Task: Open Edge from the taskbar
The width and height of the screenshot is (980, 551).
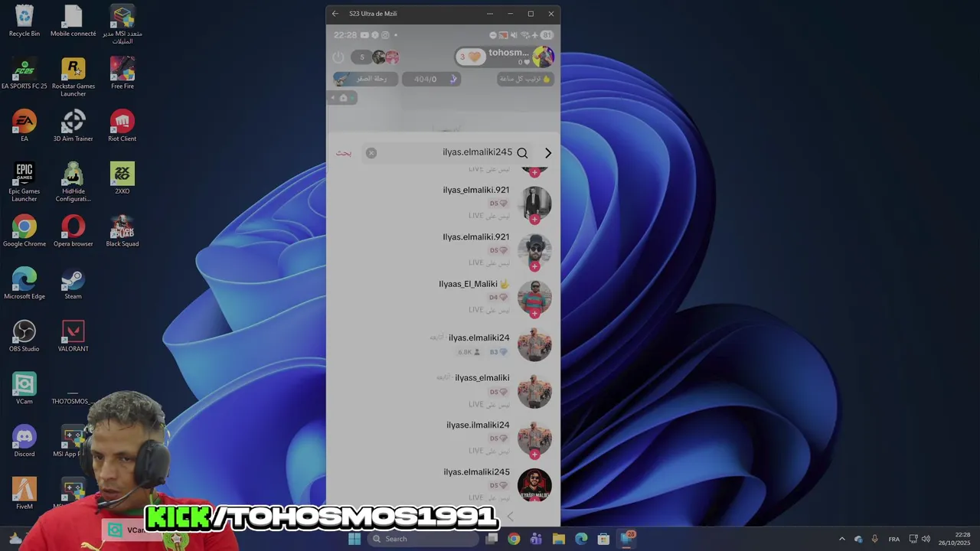Action: [x=581, y=539]
